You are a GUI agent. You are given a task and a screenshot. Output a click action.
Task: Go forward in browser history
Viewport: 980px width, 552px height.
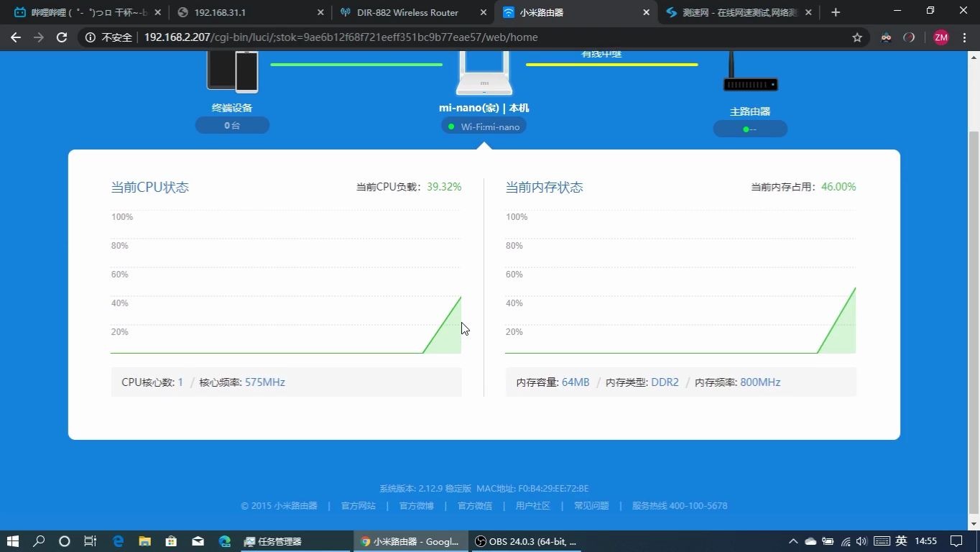pyautogui.click(x=39, y=37)
